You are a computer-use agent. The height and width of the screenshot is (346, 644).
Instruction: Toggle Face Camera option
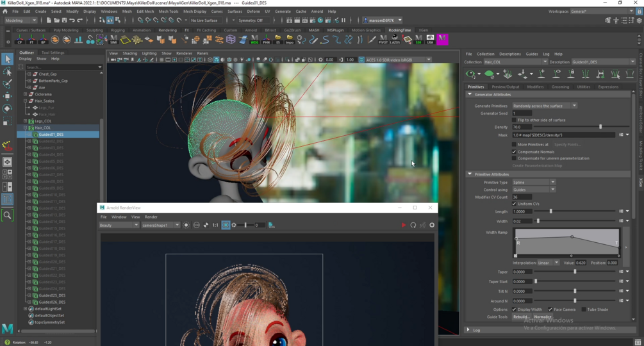pos(550,309)
